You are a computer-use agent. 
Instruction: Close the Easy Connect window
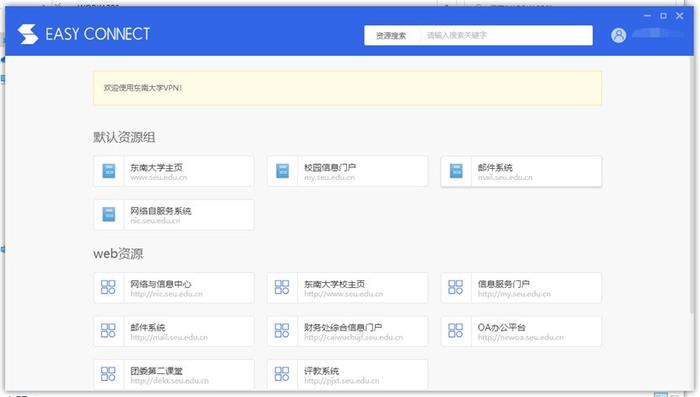click(x=679, y=16)
